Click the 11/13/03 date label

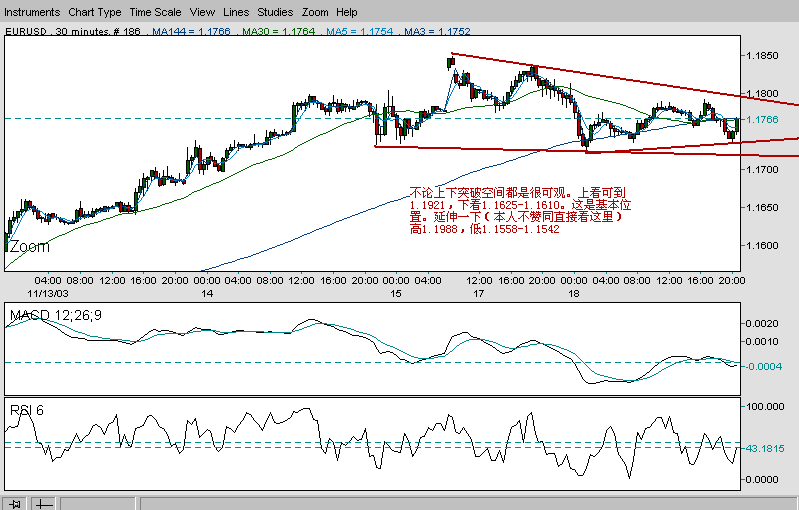(x=47, y=293)
